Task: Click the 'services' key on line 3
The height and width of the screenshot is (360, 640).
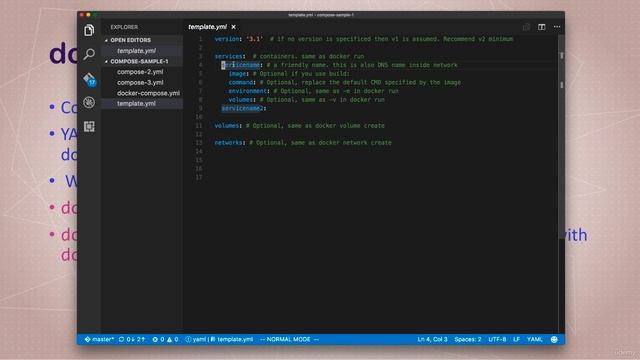Action: click(x=229, y=56)
